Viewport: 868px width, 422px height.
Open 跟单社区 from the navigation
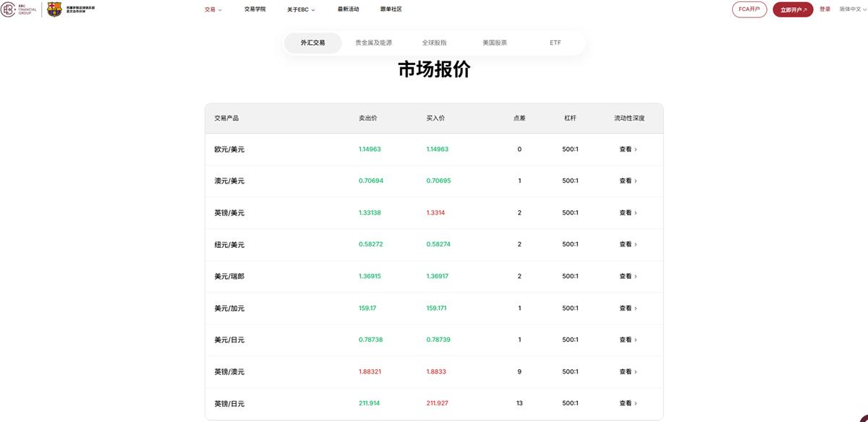[391, 9]
